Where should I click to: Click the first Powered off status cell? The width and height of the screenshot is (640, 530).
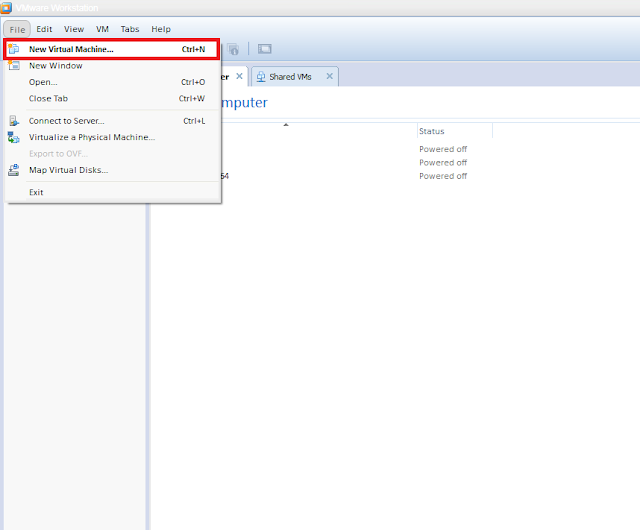point(443,149)
